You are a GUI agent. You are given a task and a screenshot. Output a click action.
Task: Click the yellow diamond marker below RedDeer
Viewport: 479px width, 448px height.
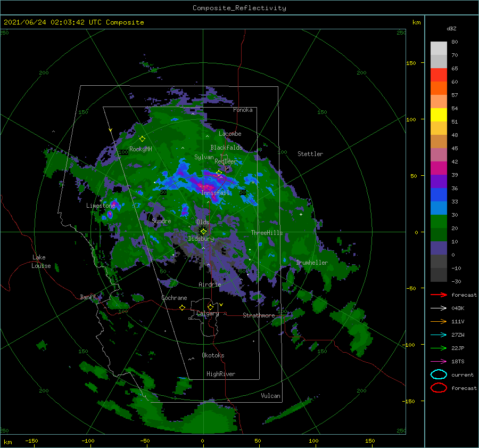pyautogui.click(x=219, y=173)
